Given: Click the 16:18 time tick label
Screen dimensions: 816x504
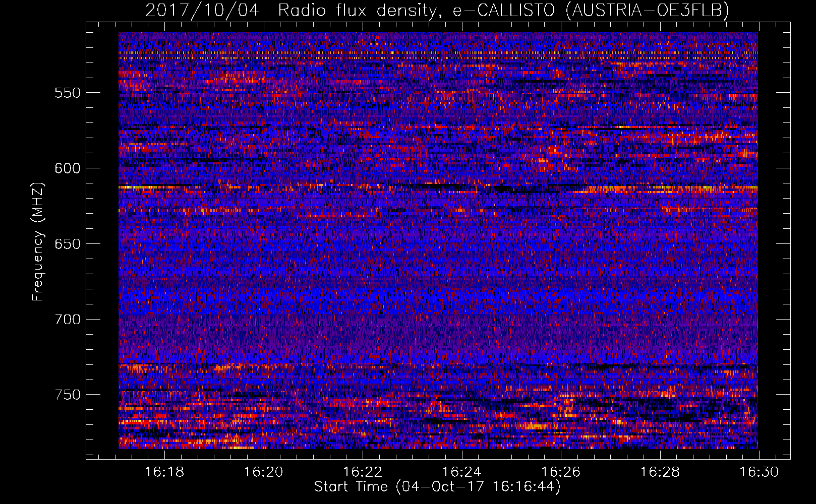Looking at the screenshot, I should (x=164, y=472).
